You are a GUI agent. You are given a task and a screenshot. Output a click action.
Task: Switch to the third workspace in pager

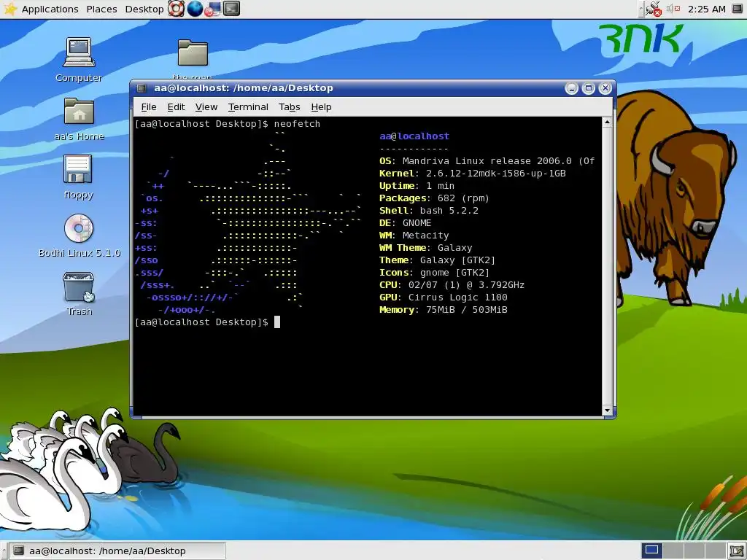coord(693,551)
